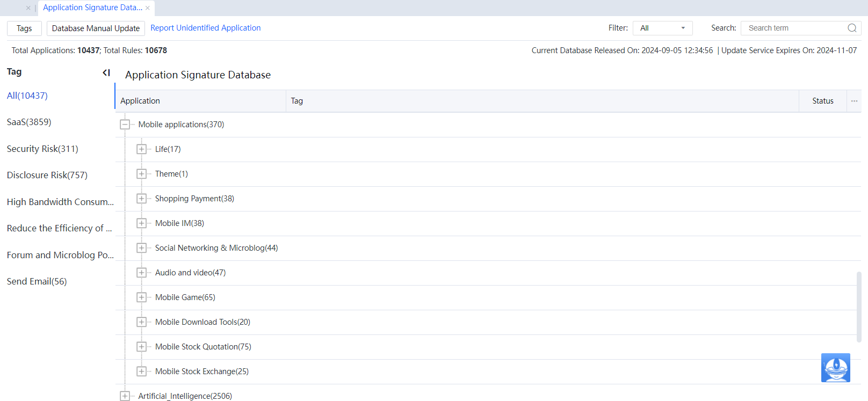Select the SaaS(3859) tag
This screenshot has height=401, width=868.
tap(29, 122)
